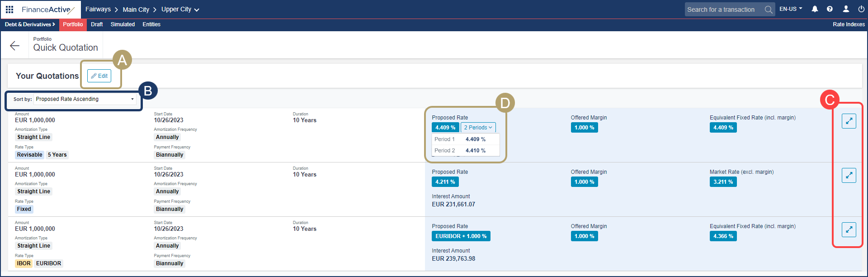Open the notifications bell
The height and width of the screenshot is (277, 868).
click(x=815, y=9)
